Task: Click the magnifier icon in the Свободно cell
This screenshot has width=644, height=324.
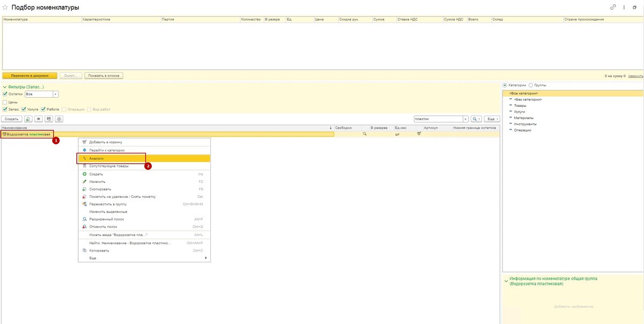Action: tap(365, 134)
